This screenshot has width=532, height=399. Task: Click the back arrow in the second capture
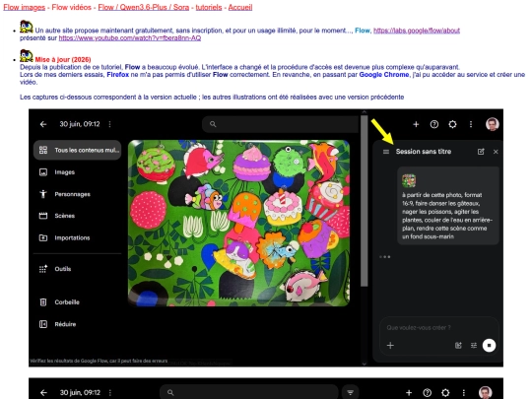pos(43,393)
